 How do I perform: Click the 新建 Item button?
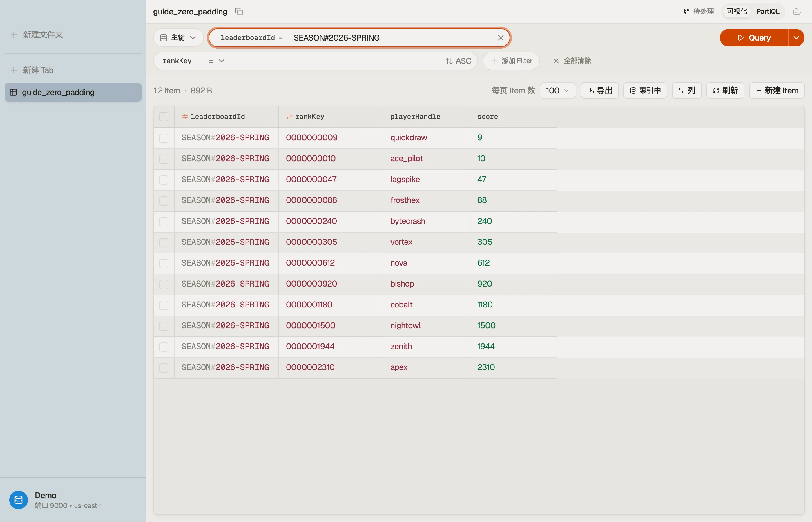(x=777, y=90)
